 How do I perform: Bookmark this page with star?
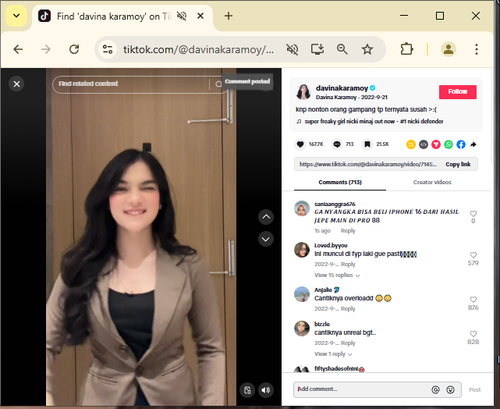(x=367, y=49)
